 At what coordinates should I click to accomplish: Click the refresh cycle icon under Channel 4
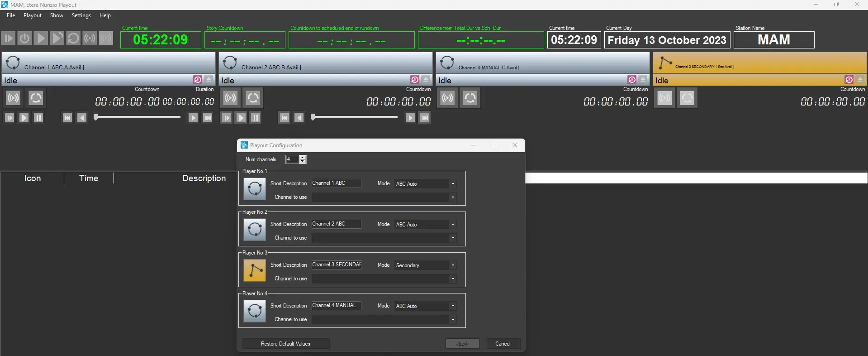[x=470, y=98]
